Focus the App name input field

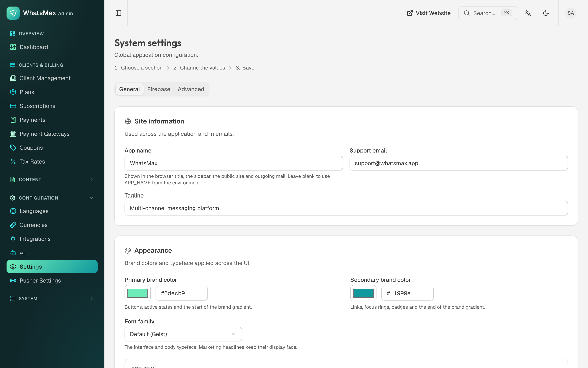pos(234,163)
